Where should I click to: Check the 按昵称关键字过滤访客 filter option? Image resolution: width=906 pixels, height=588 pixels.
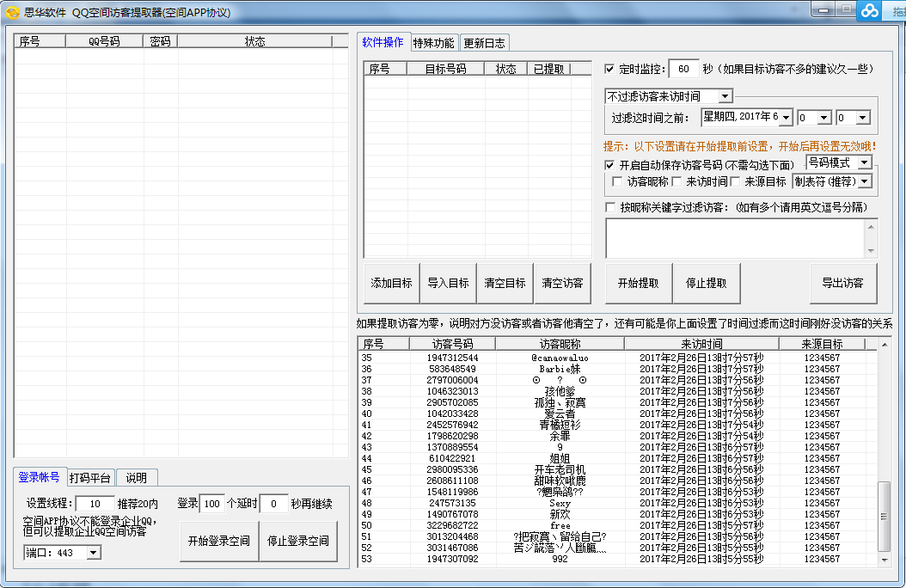click(609, 207)
